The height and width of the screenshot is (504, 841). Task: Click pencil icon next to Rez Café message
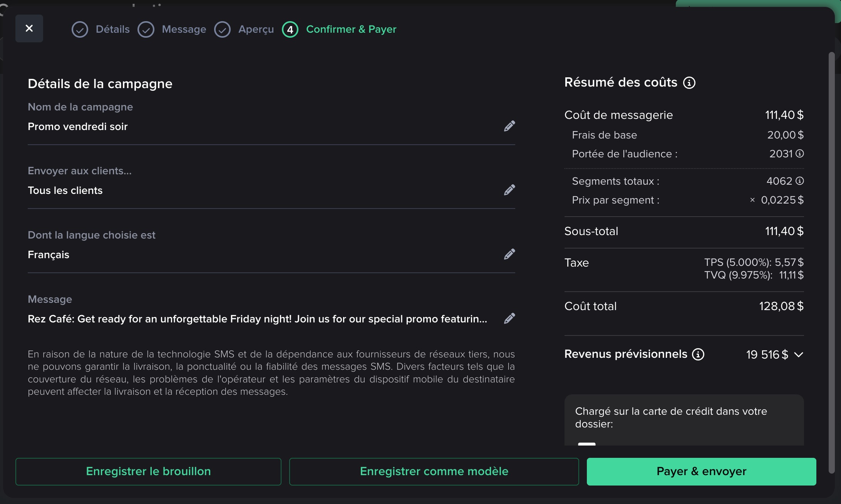pyautogui.click(x=509, y=319)
